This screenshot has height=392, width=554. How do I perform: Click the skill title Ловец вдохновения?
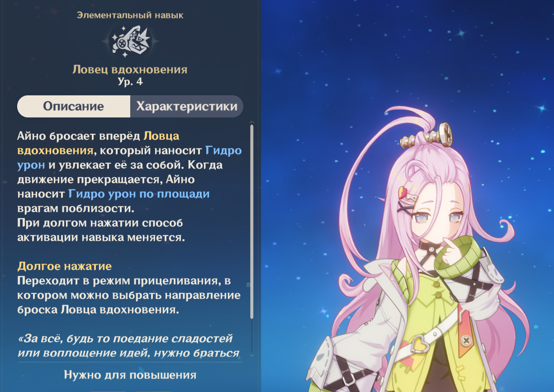click(130, 70)
